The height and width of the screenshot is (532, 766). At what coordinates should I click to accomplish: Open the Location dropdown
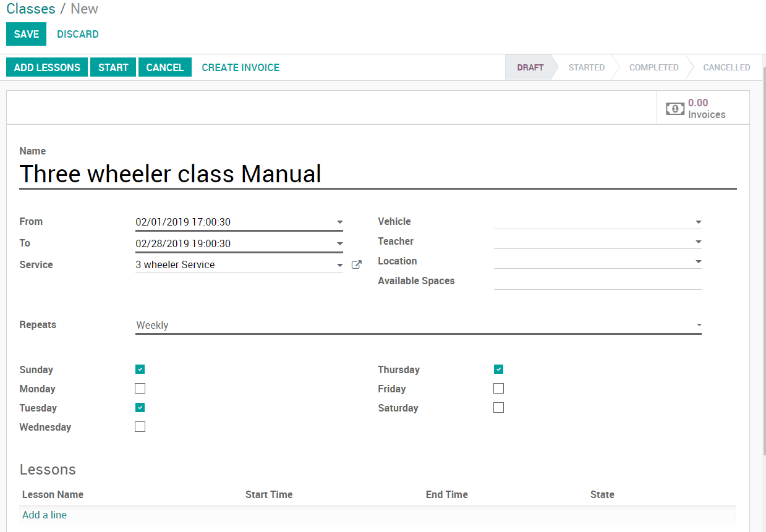click(698, 261)
